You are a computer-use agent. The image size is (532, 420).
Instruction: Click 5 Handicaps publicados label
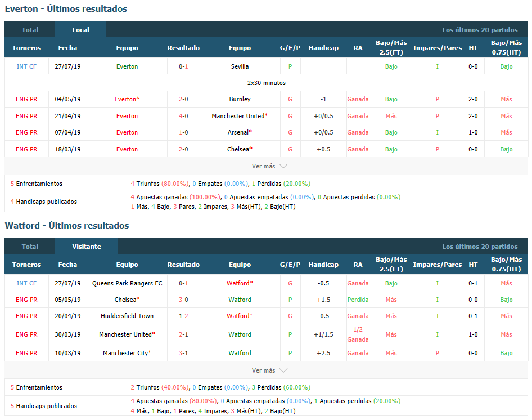point(44,406)
